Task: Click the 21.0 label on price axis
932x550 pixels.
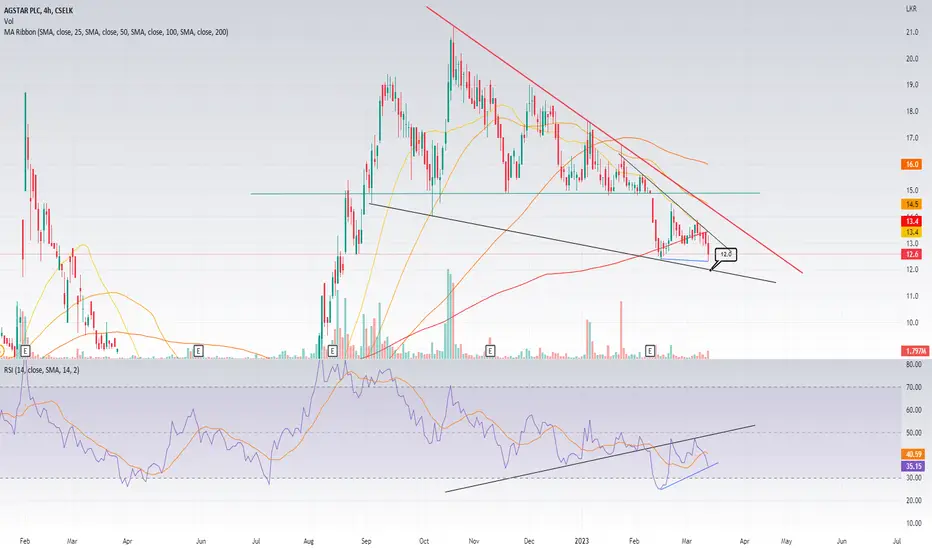Action: (x=912, y=32)
